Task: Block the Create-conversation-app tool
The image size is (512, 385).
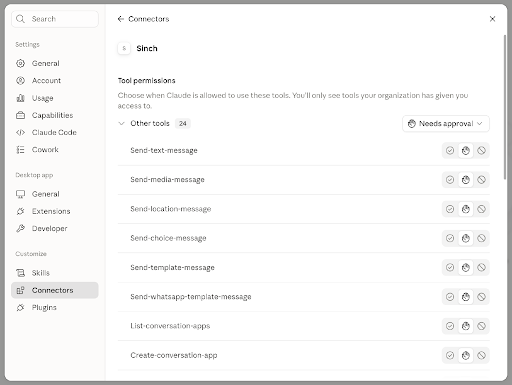Action: pyautogui.click(x=481, y=355)
